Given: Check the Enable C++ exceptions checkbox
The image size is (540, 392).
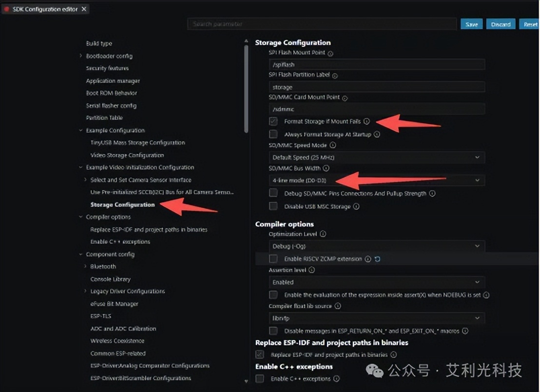Looking at the screenshot, I should tap(260, 379).
